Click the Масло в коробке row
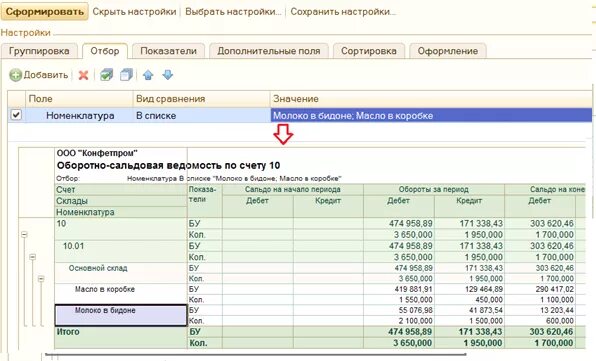This screenshot has width=596, height=361. (x=121, y=294)
